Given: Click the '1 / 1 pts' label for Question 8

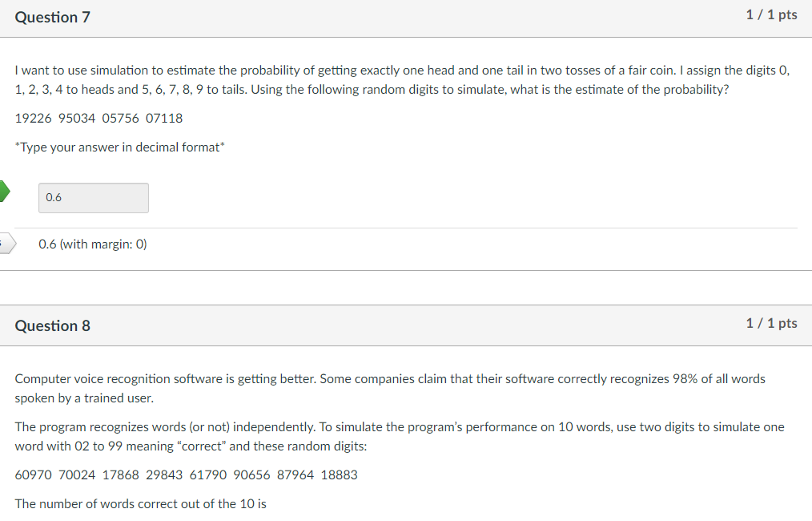Looking at the screenshot, I should [771, 323].
